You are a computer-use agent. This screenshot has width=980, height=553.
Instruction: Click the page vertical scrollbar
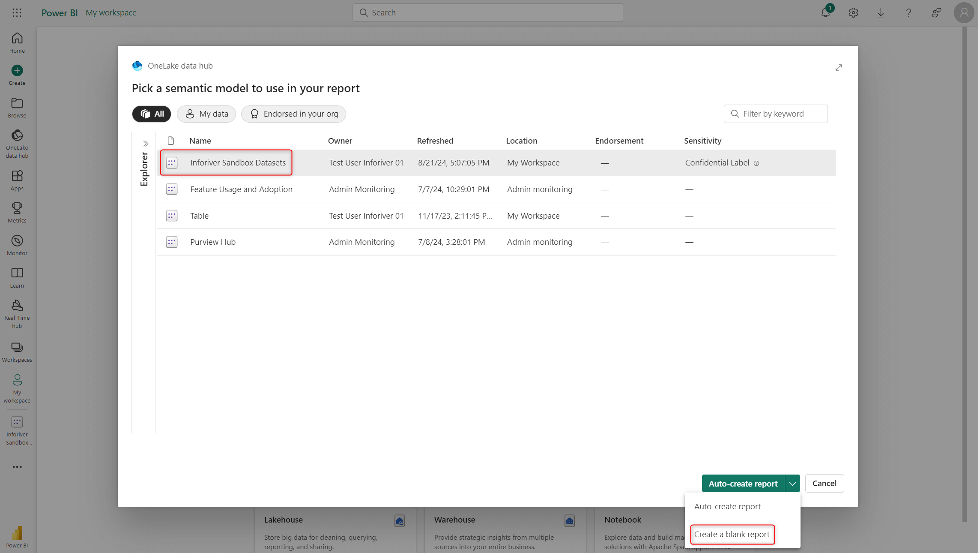965,274
